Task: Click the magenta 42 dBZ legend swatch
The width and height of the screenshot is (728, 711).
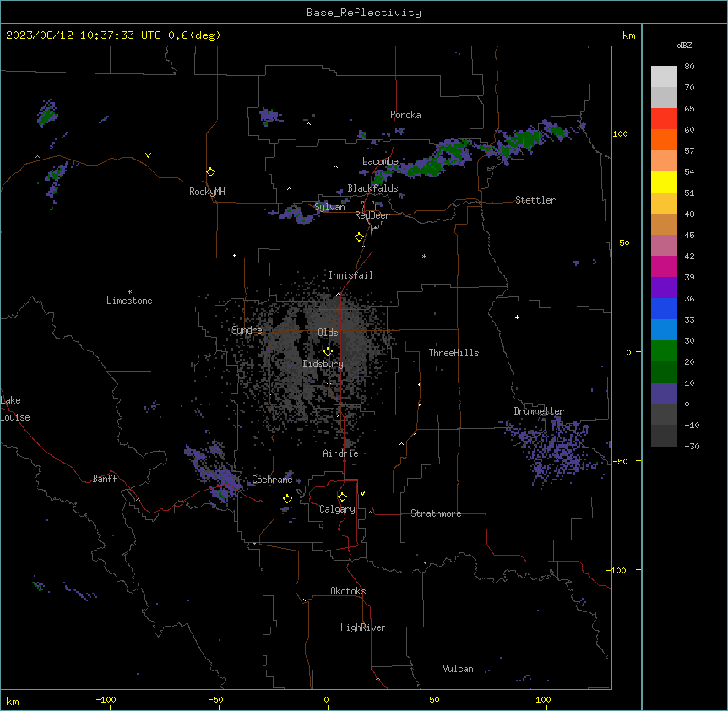Action: pyautogui.click(x=664, y=266)
